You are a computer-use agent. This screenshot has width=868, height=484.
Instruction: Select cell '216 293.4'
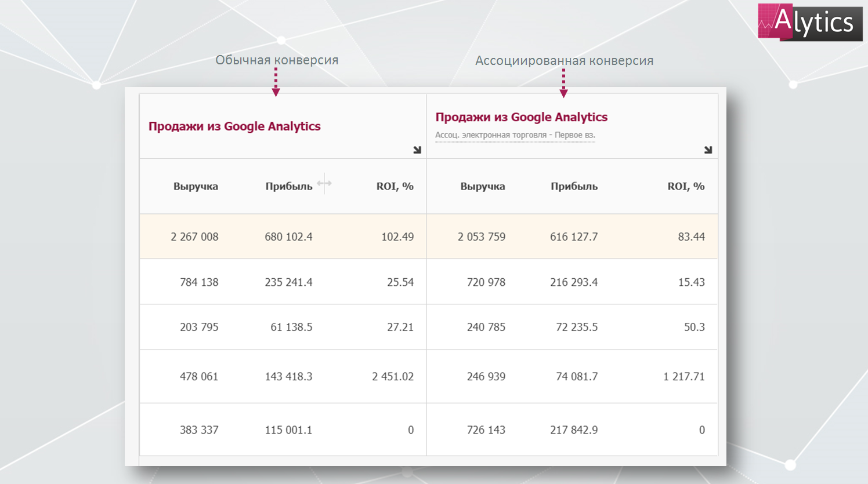point(574,282)
